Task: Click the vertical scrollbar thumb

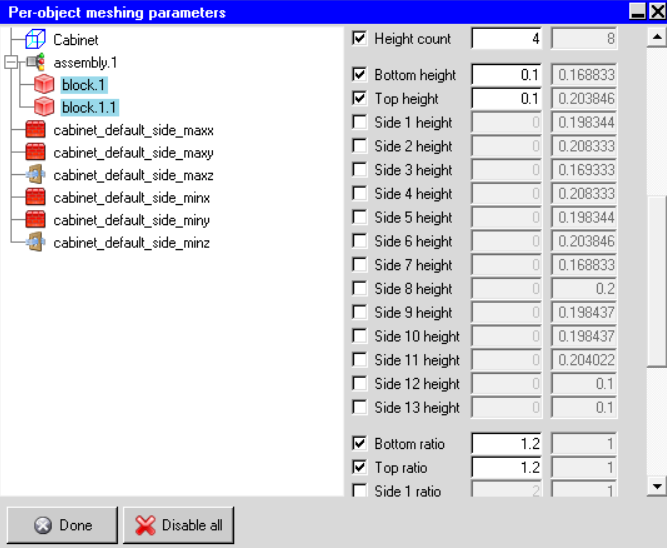Action: (657, 281)
